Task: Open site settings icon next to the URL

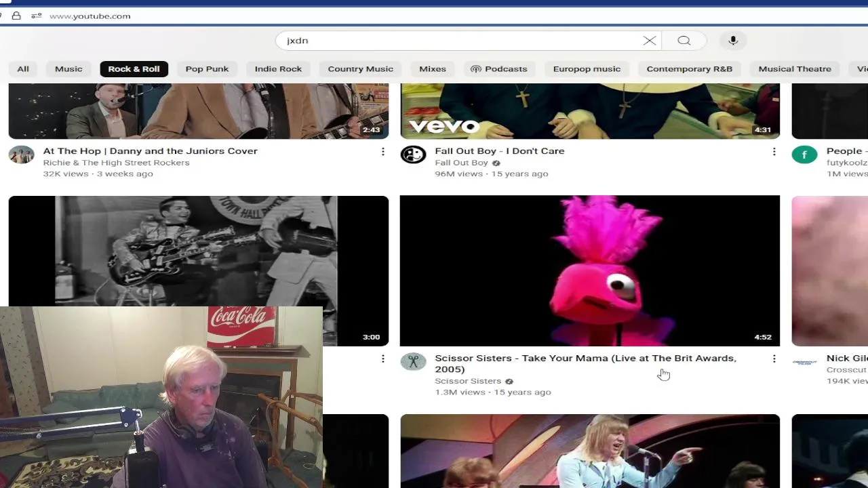Action: click(x=37, y=16)
